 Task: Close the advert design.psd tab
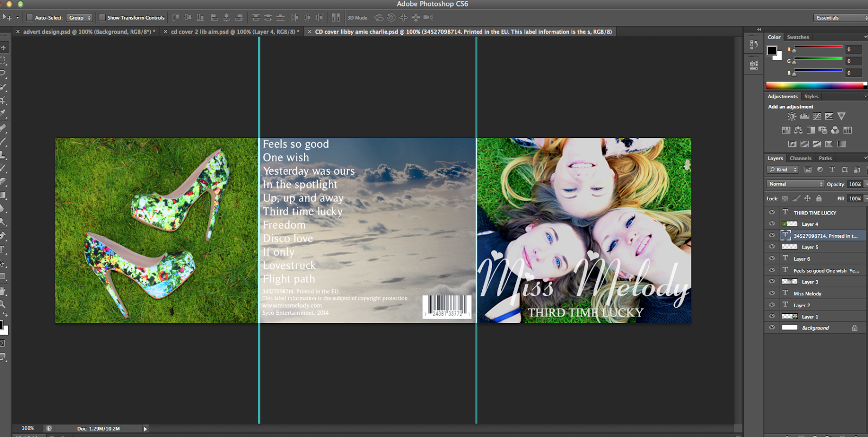coord(18,31)
